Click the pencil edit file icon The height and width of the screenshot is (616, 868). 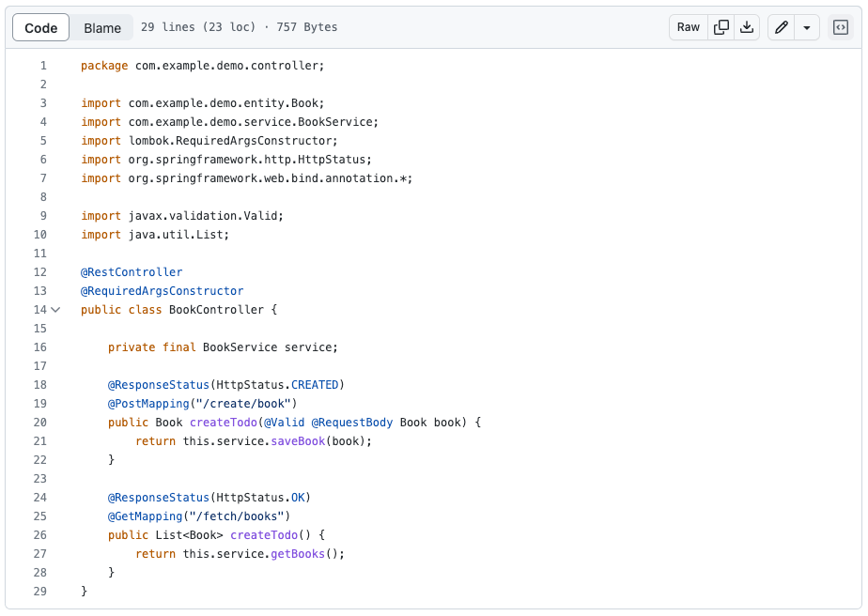coord(781,27)
